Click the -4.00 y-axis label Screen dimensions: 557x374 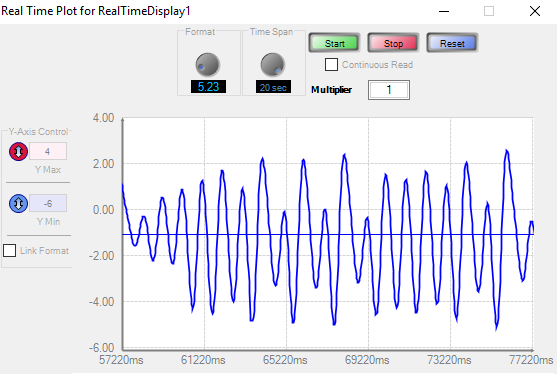[x=102, y=302]
